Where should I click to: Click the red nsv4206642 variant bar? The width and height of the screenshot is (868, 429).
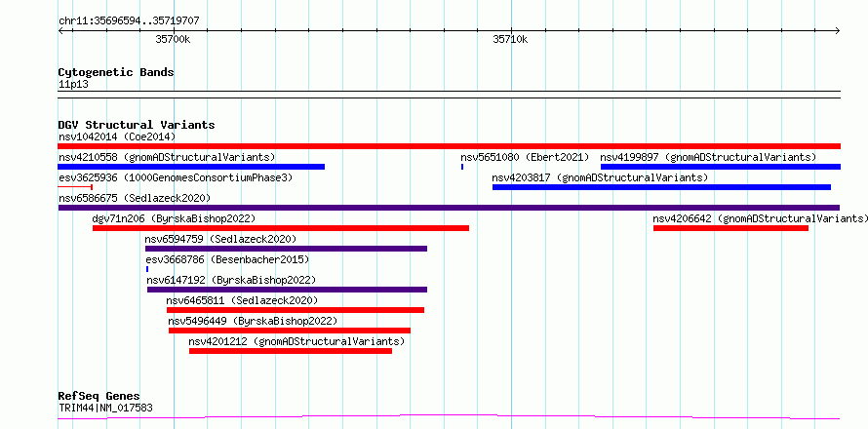[x=730, y=228]
